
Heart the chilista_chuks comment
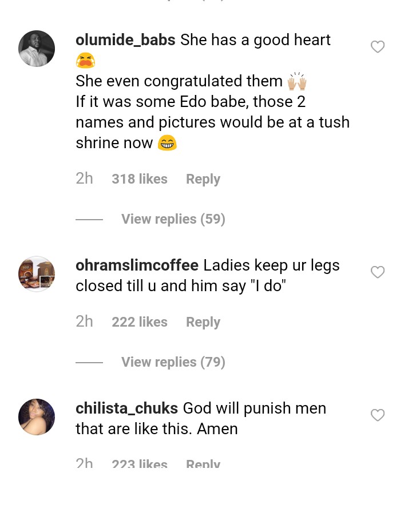point(378,415)
